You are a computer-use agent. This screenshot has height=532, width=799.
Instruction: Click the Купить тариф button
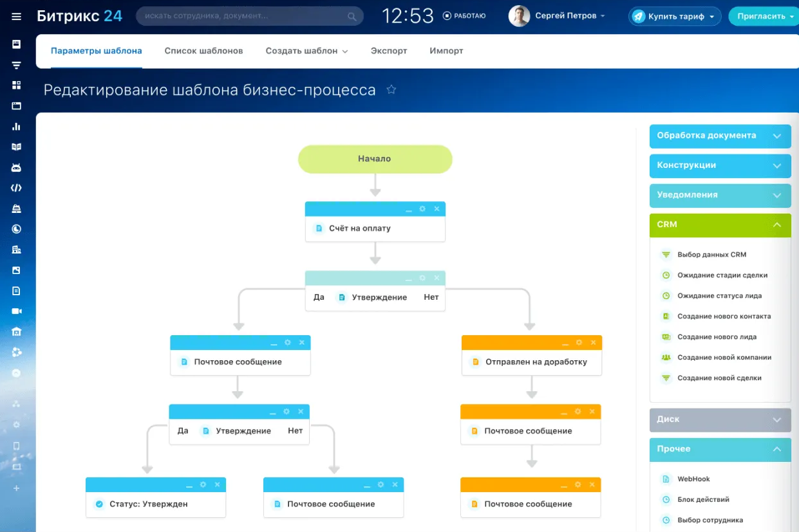click(675, 17)
